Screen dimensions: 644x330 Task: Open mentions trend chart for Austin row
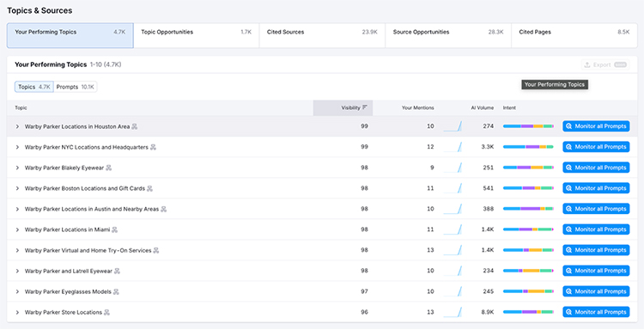click(x=453, y=209)
